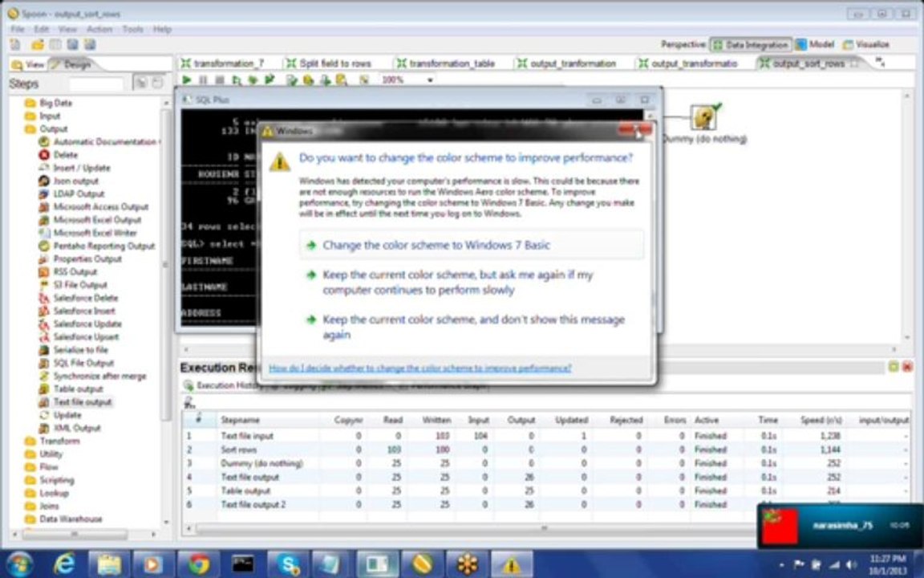
Task: Stop the running transformation
Action: tap(219, 79)
